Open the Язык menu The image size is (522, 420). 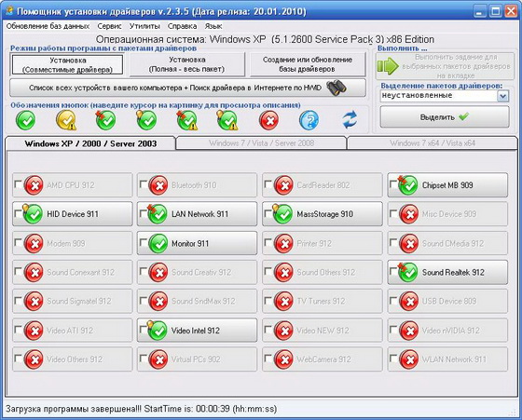coord(213,26)
